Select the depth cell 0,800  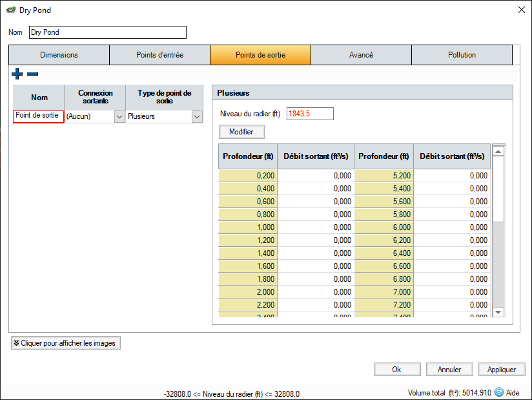pos(248,215)
